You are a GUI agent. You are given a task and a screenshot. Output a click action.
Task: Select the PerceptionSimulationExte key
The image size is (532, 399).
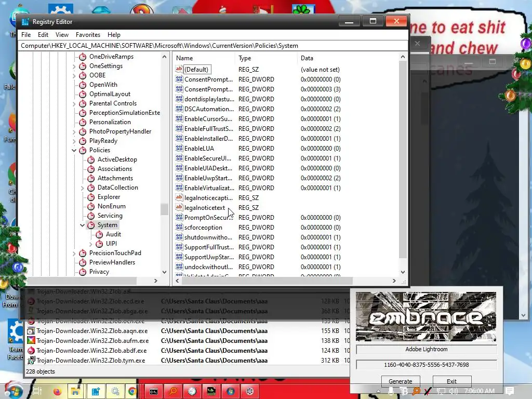(x=125, y=113)
